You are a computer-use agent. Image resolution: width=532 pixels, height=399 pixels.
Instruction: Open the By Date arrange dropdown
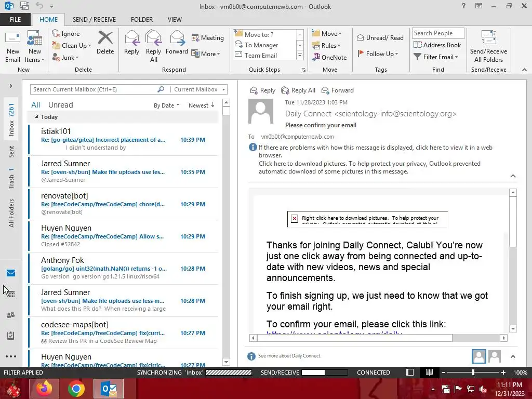click(x=166, y=105)
